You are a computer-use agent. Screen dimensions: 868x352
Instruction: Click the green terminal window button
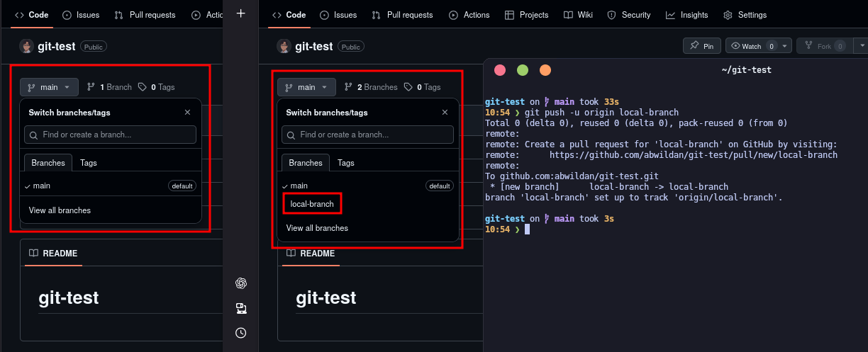[523, 70]
